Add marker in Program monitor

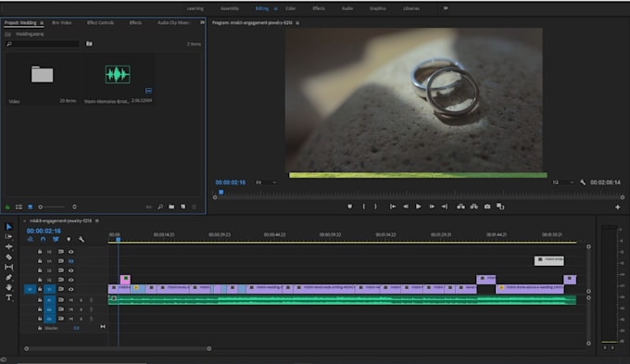(349, 207)
